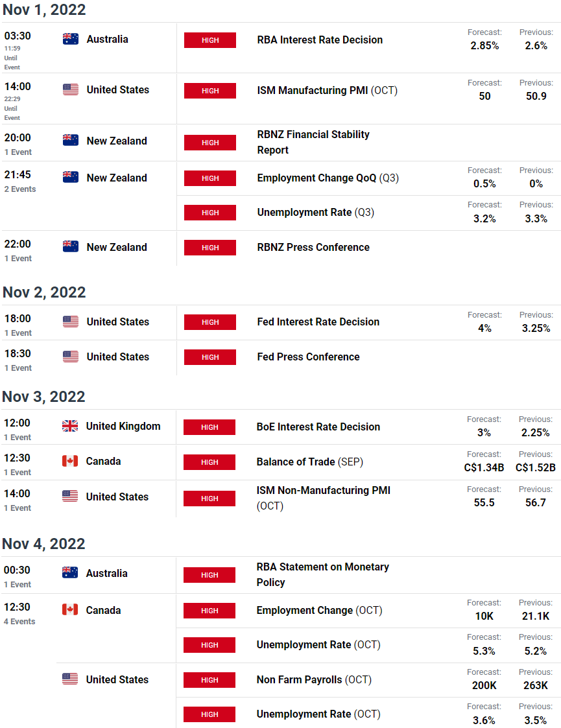Click HIGH badge next to Fed Press Conference

pyautogui.click(x=210, y=357)
